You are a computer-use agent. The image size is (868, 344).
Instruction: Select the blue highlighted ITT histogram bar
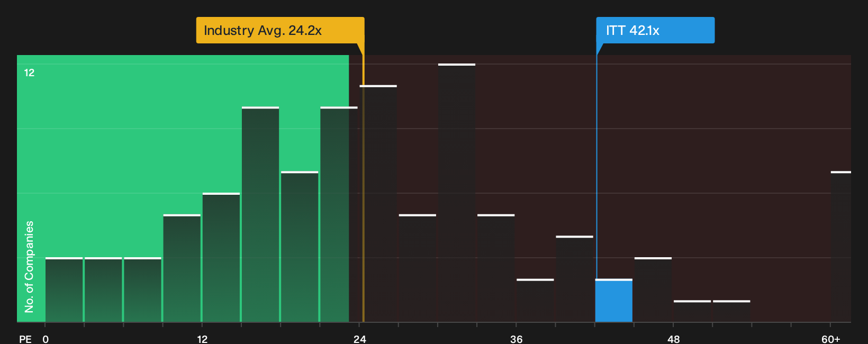tap(614, 301)
